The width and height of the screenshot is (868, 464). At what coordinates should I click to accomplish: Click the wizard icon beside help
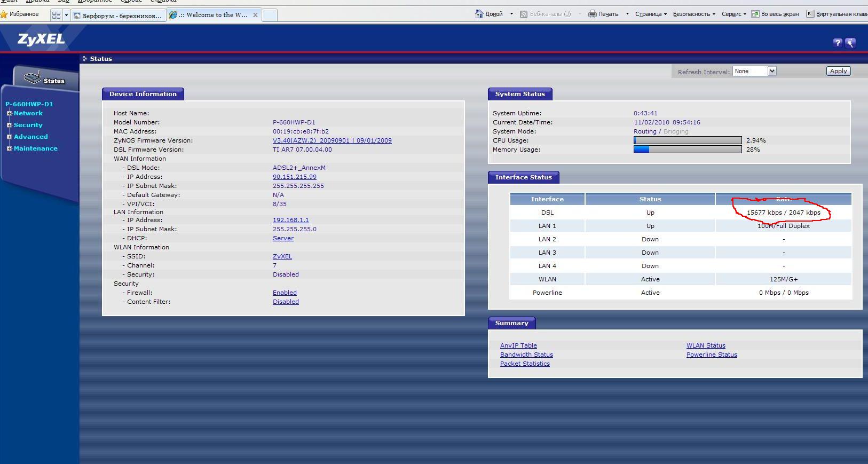point(850,43)
